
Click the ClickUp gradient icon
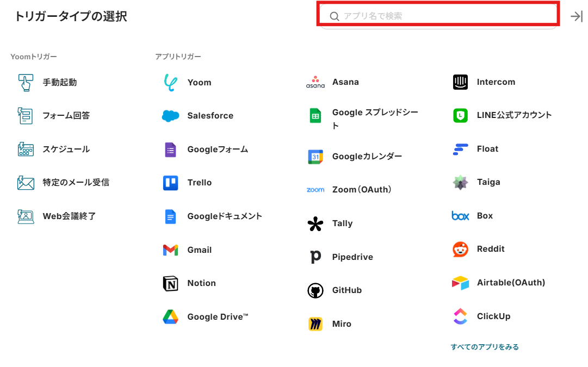(x=460, y=316)
